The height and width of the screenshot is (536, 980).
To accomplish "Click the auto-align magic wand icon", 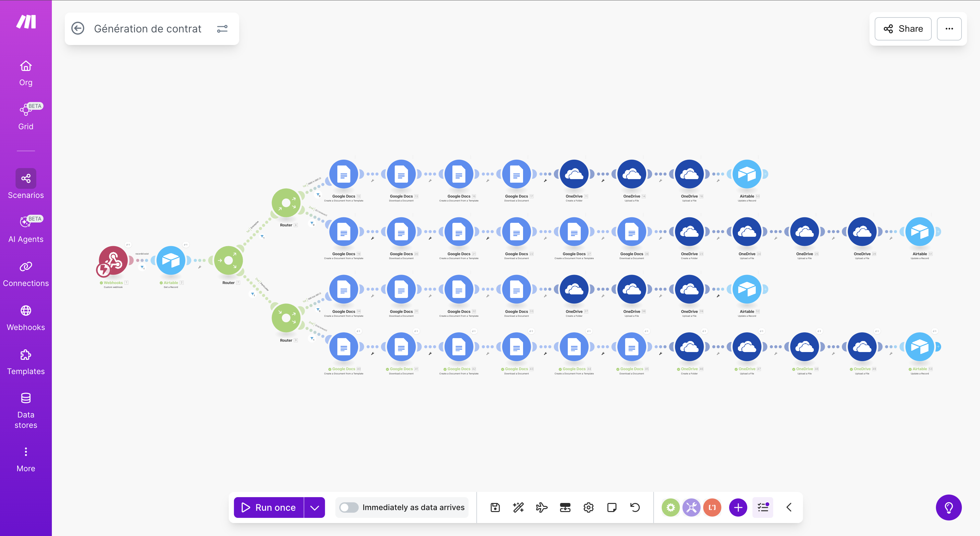I will [x=518, y=507].
